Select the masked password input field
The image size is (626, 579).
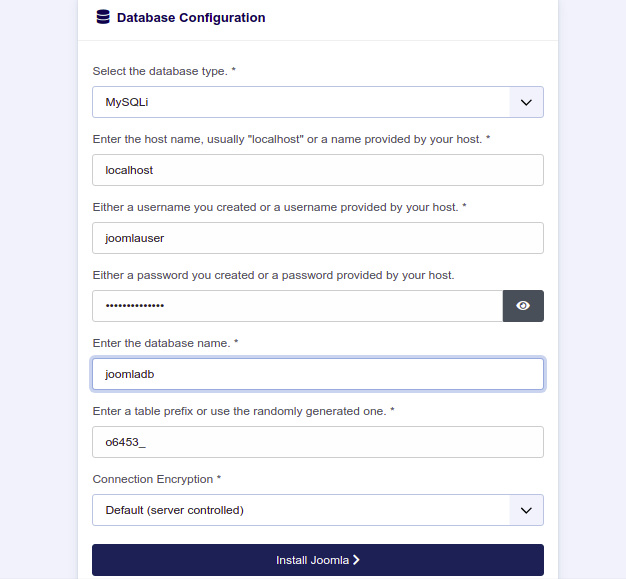(297, 306)
